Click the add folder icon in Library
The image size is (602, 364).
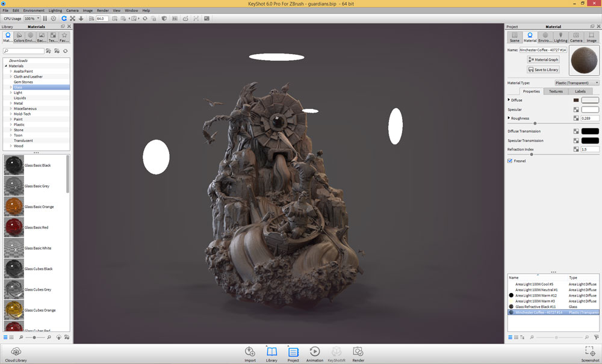[x=48, y=51]
